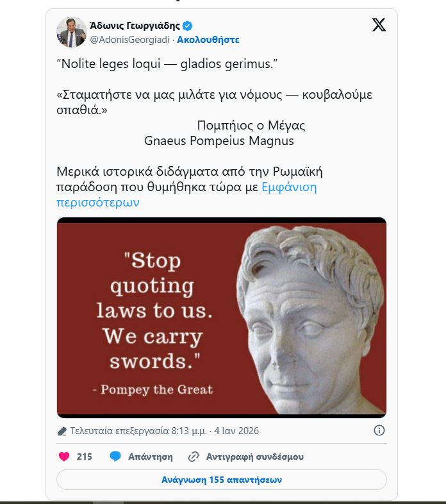Follow via Ακολουθήστε link
The image size is (446, 504).
[208, 40]
